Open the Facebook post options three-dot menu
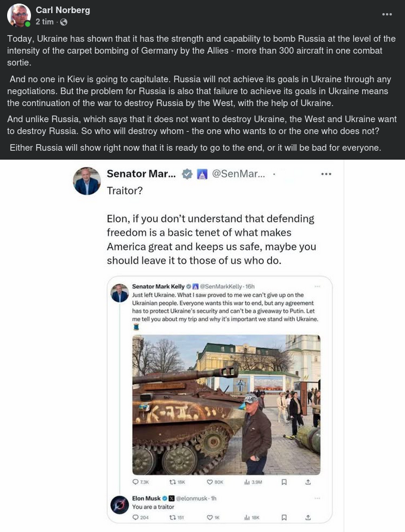 [387, 14]
